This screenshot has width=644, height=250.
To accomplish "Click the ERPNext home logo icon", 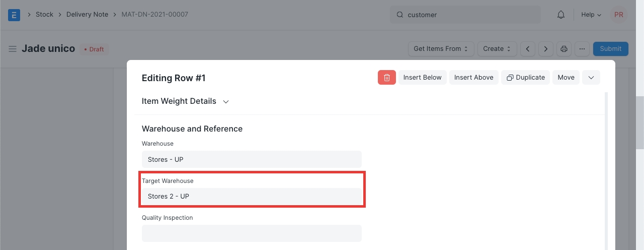I will (14, 15).
